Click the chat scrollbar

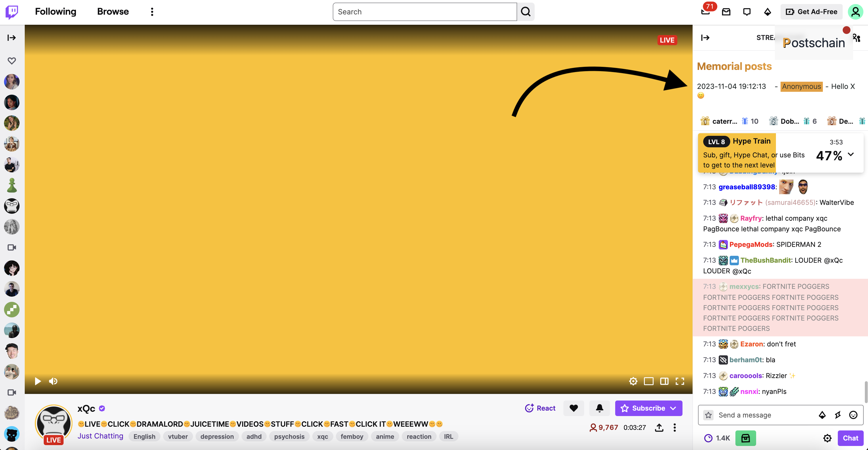(866, 392)
